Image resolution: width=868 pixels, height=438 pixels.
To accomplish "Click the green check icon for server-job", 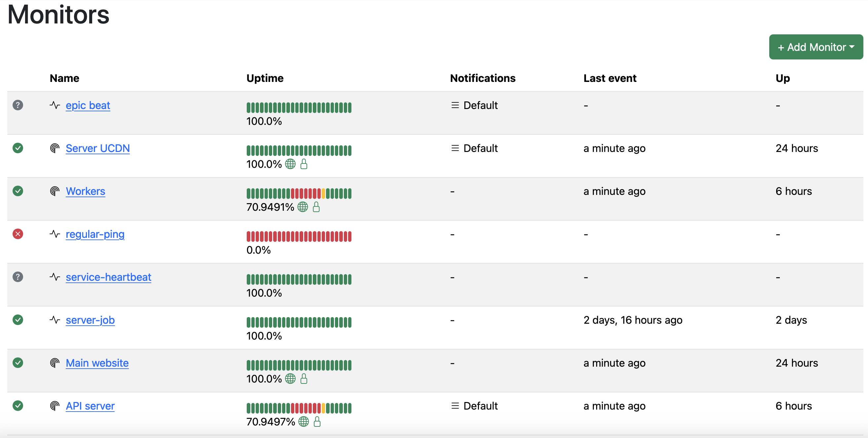I will click(x=18, y=320).
